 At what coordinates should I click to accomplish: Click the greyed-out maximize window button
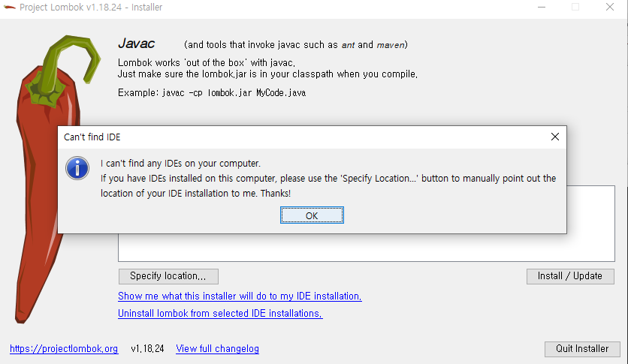[x=575, y=8]
